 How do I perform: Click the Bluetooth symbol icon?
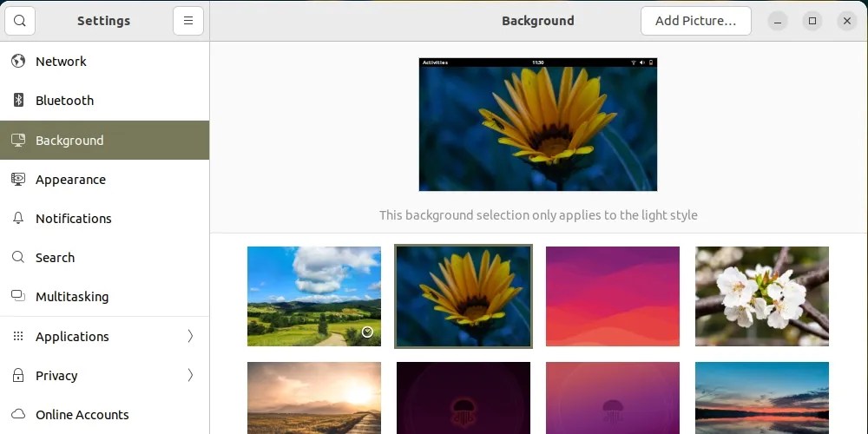click(18, 100)
